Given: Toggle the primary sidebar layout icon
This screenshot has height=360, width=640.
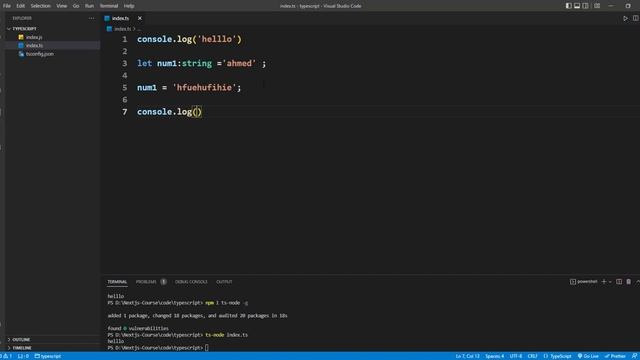Looking at the screenshot, I should 569,6.
